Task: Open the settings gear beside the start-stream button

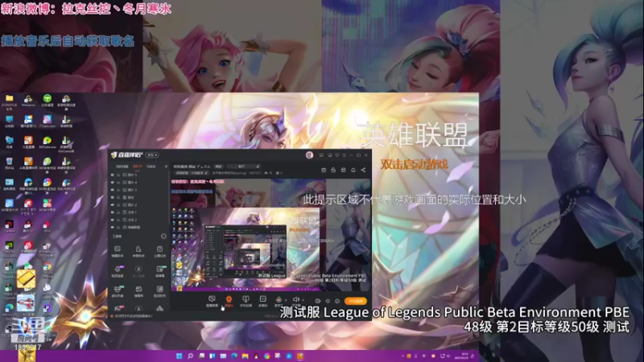Action: coord(337,301)
